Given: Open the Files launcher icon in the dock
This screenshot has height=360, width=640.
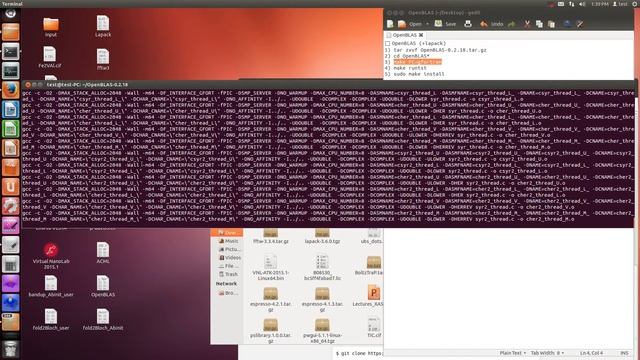Looking at the screenshot, I should pyautogui.click(x=11, y=32).
